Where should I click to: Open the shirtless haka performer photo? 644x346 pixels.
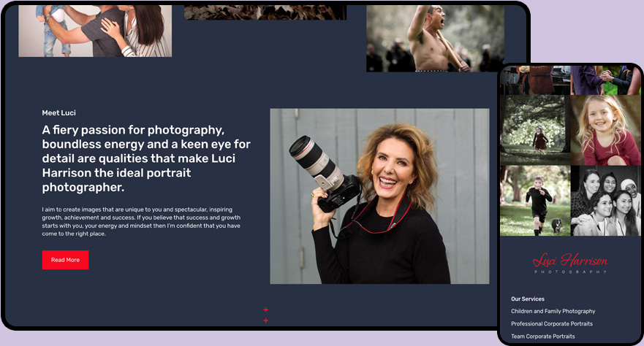(x=436, y=39)
